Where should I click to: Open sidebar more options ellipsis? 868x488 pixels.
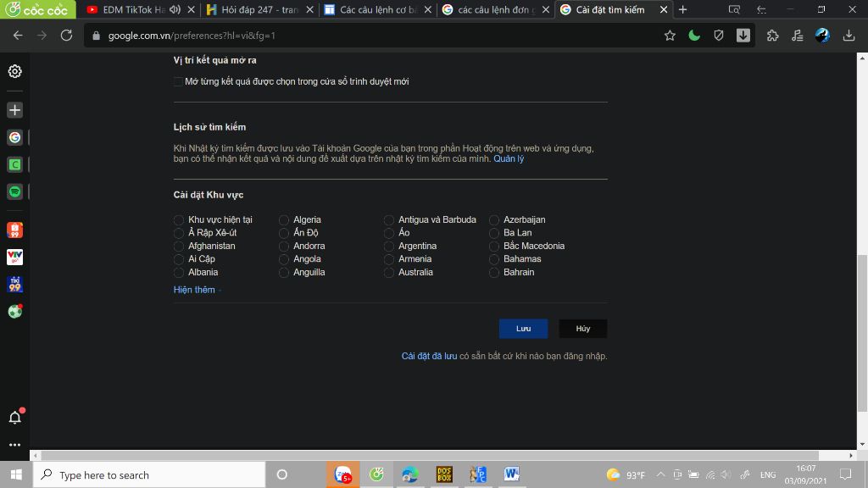15,445
